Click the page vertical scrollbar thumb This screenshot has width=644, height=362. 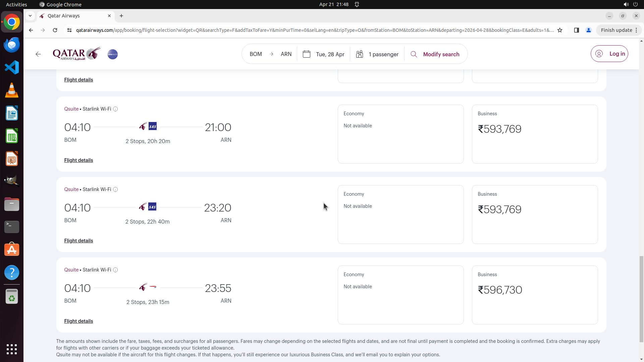click(x=641, y=298)
